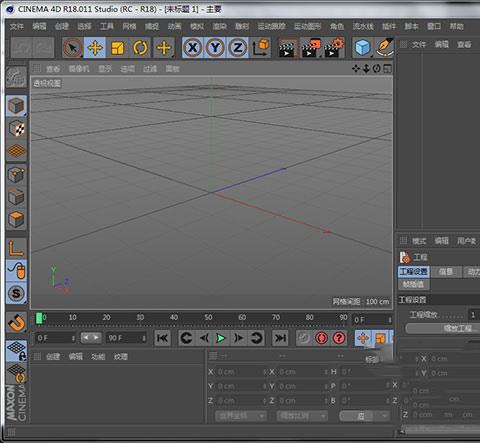Toggle position keyframe recording icon
This screenshot has height=443, width=480.
(363, 338)
